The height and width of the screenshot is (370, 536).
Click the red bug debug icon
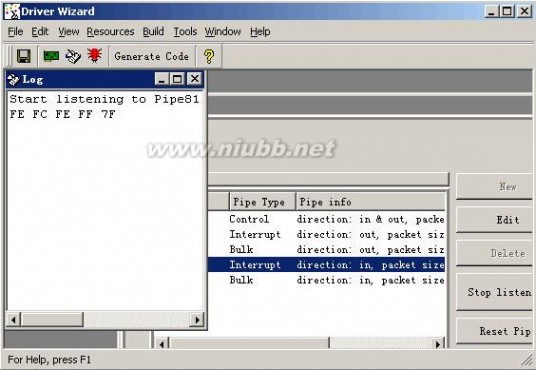click(95, 55)
